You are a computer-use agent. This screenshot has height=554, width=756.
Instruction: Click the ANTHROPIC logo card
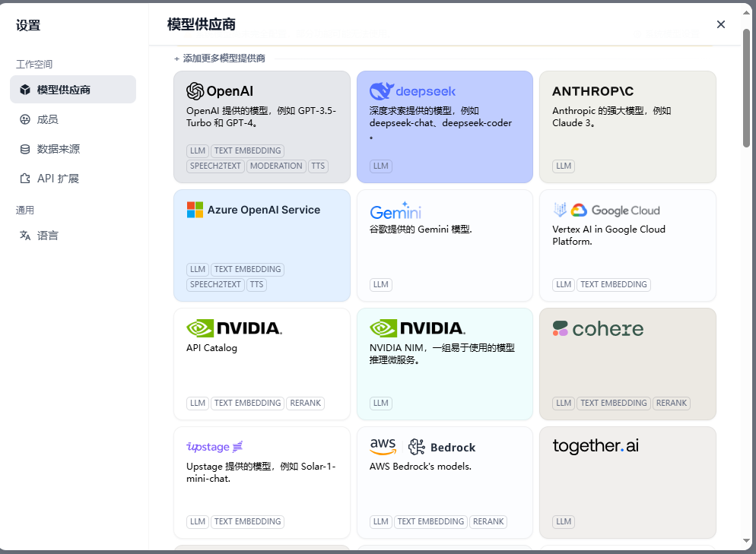point(592,91)
